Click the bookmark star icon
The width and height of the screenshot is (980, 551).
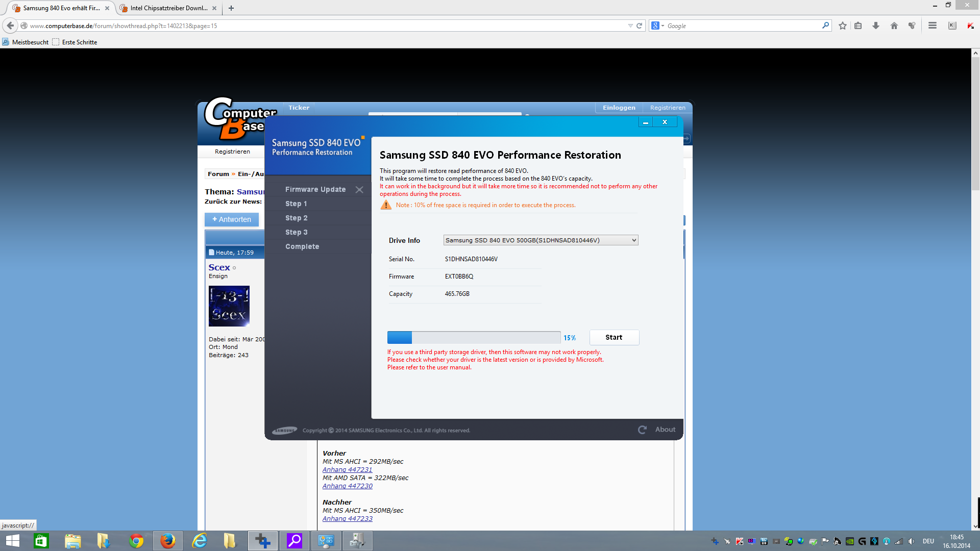[843, 26]
